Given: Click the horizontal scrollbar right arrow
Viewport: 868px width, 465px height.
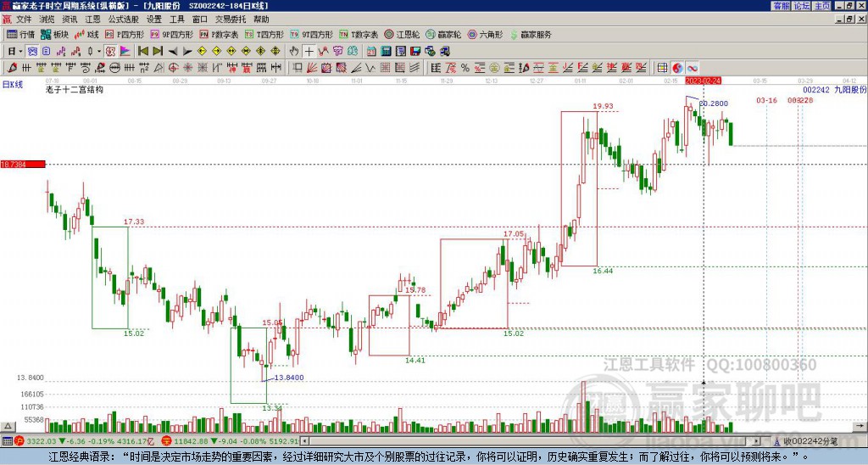Looking at the screenshot, I should point(757,441).
